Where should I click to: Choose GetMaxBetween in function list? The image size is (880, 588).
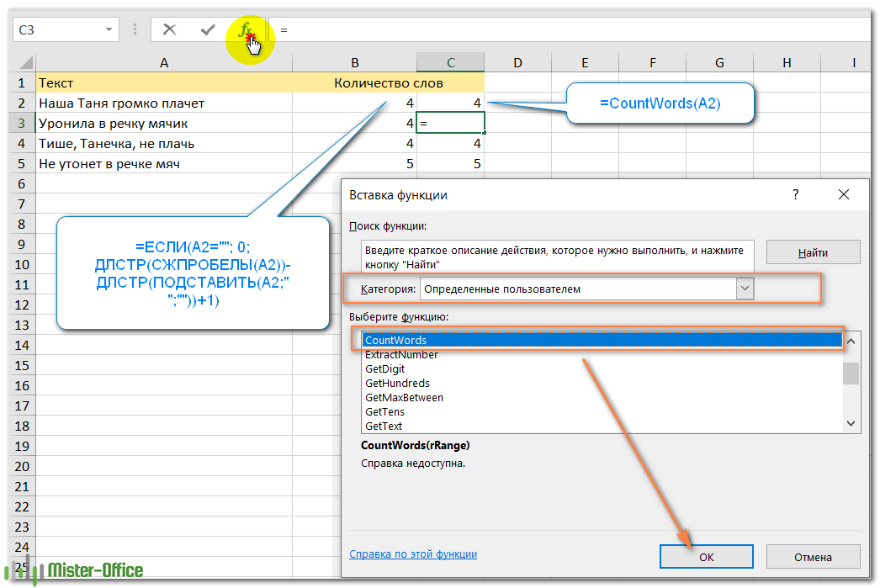404,398
